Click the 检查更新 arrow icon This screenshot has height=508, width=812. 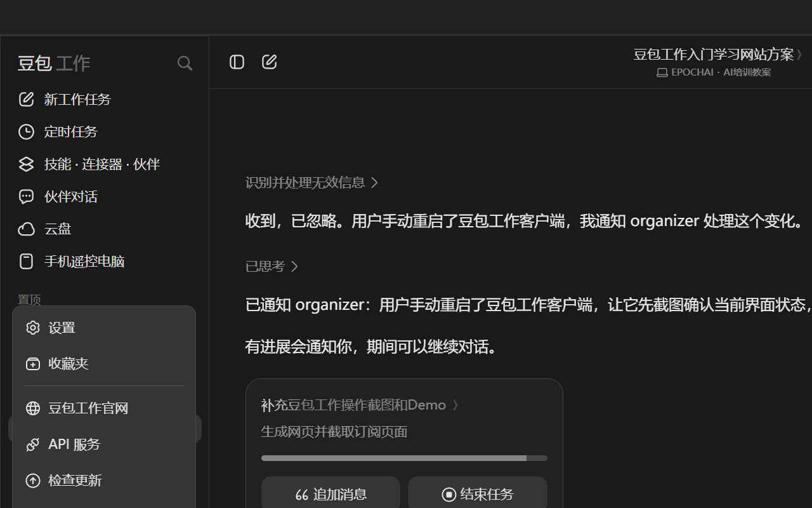tap(33, 481)
